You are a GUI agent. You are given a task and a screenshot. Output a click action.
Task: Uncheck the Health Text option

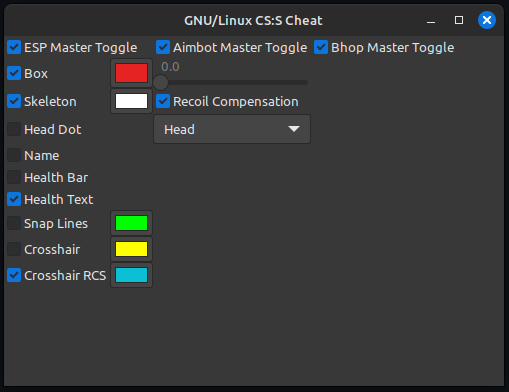(x=14, y=199)
